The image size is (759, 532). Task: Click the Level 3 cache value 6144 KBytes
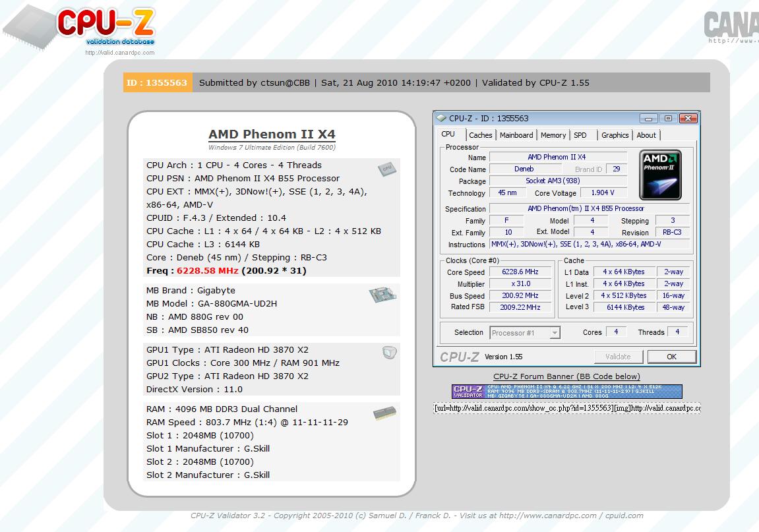(625, 307)
